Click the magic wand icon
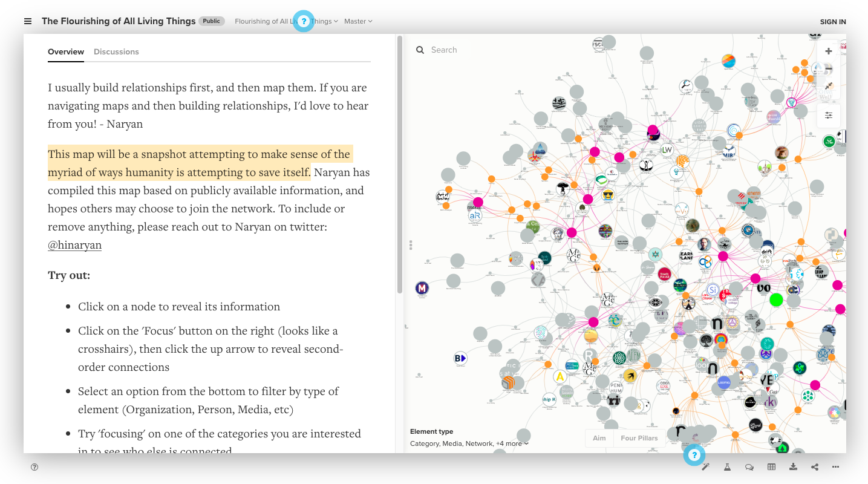 pos(705,467)
